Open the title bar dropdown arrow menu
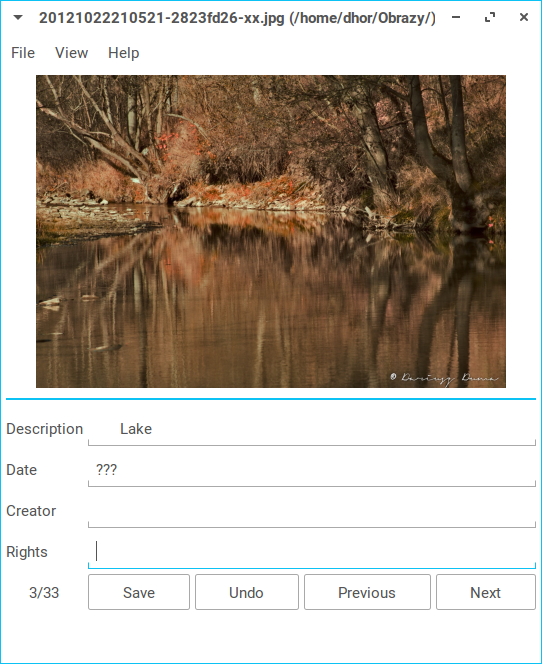Viewport: 542px width, 664px height. coord(18,18)
